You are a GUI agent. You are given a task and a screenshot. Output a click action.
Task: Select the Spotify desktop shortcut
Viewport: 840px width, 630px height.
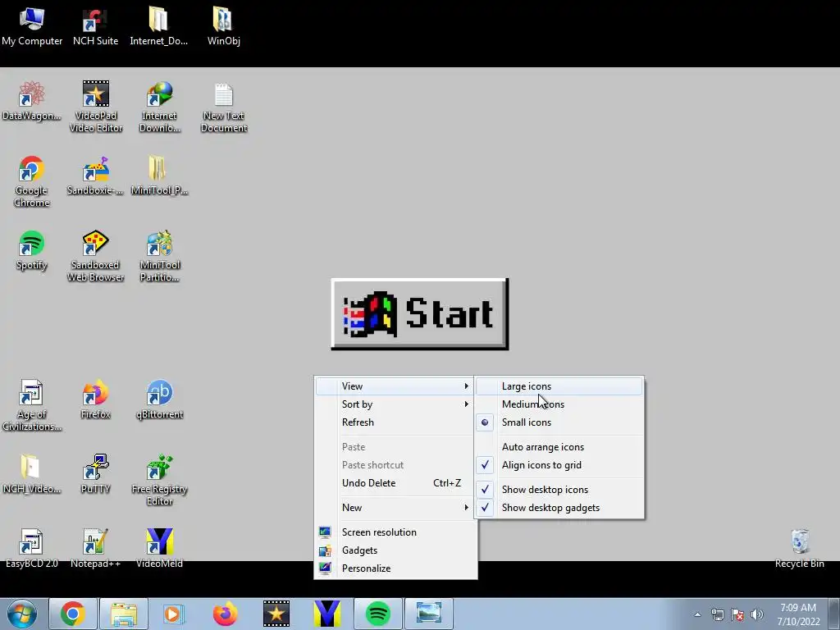(x=32, y=251)
